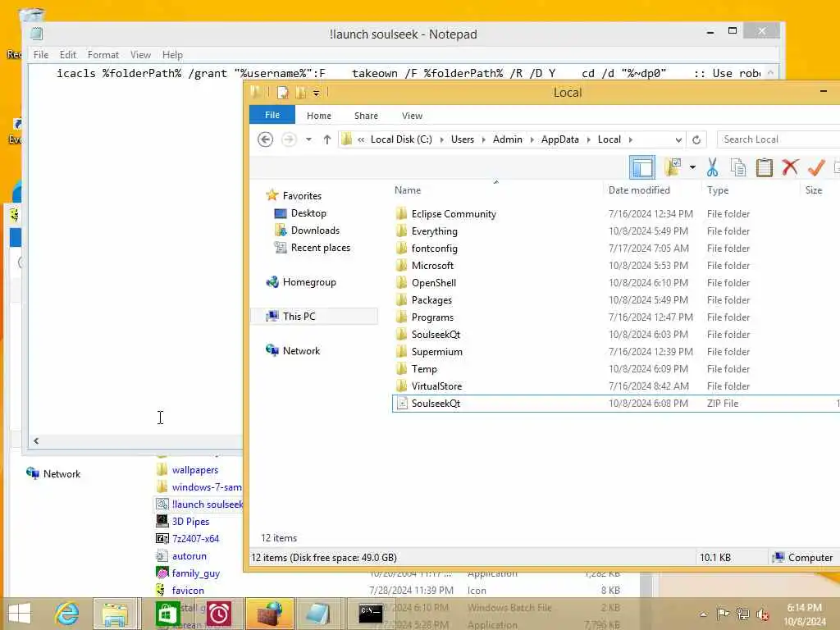Expand breadcrumb arrow after Local Disk (C:)
Image resolution: width=840 pixels, height=630 pixels.
pos(441,139)
